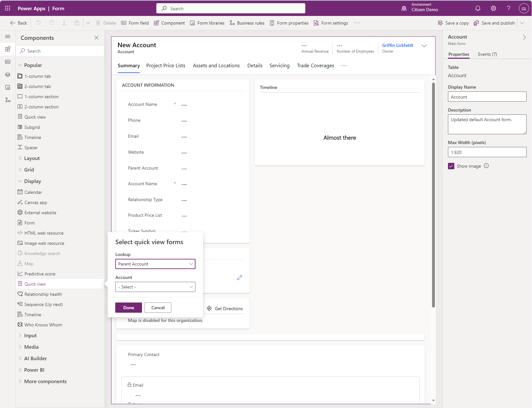Click the Done button in quick view dialog
The width and height of the screenshot is (532, 408).
pyautogui.click(x=128, y=307)
